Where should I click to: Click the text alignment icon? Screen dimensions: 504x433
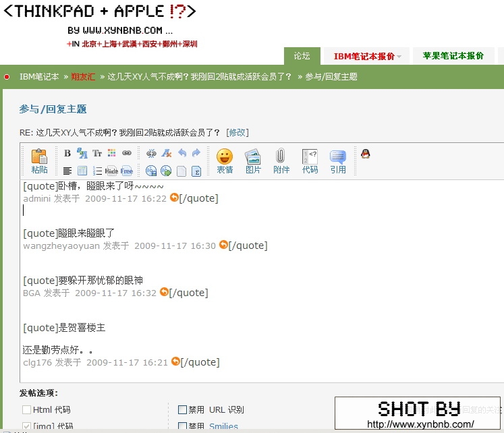[67, 171]
